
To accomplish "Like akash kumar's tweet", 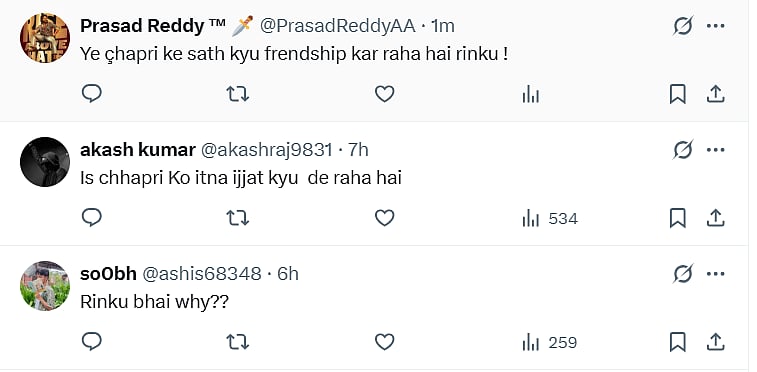I will 385,219.
